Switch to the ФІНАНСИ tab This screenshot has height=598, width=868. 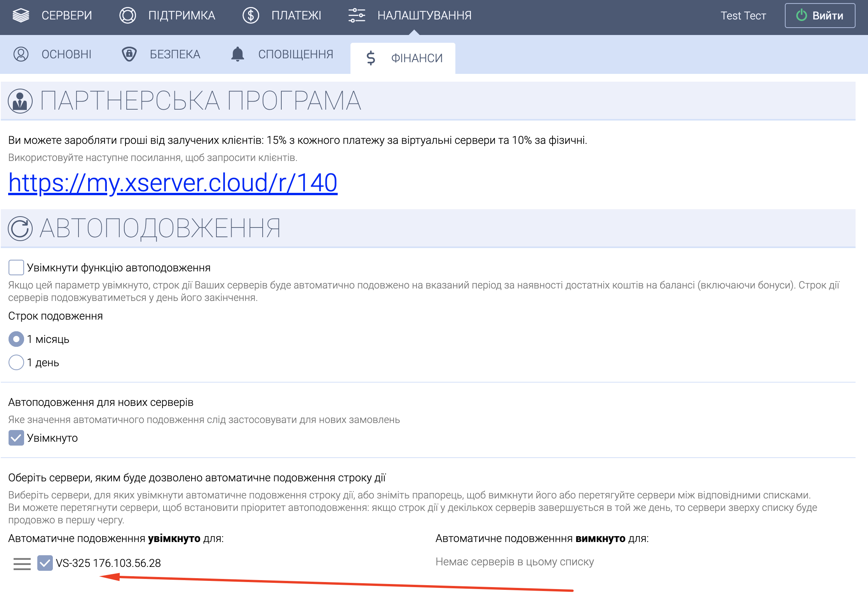point(403,58)
